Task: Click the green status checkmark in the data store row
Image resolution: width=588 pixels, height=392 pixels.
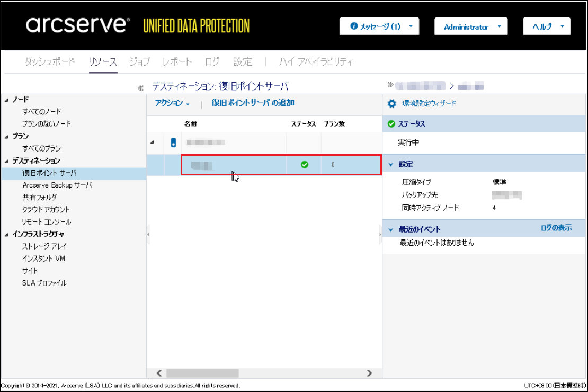Action: [304, 165]
